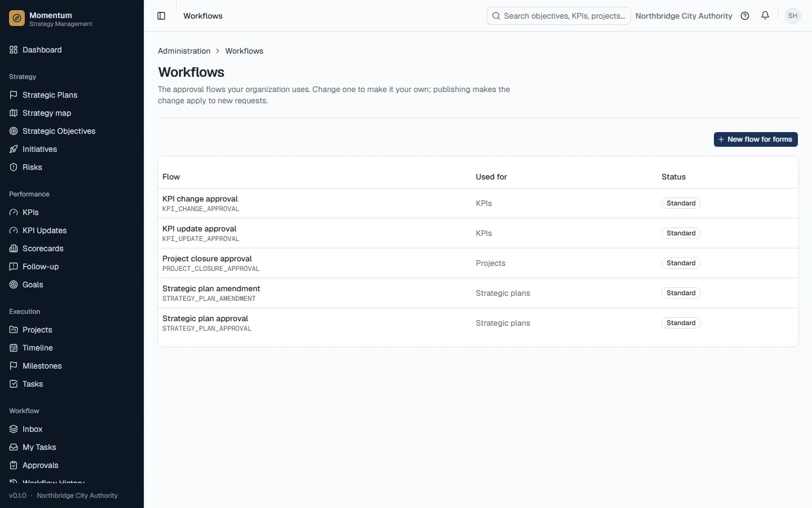Click the Inbox layers icon

click(14, 429)
